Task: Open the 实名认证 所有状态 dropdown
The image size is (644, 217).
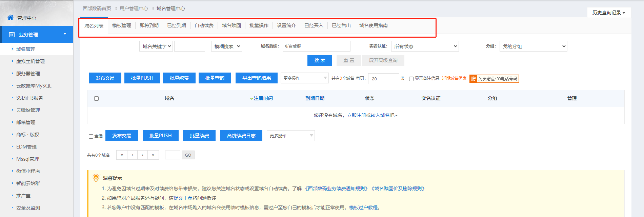Action: [425, 46]
